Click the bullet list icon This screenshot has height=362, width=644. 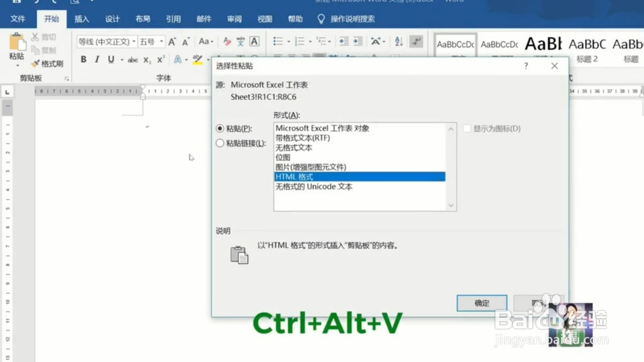(277, 42)
